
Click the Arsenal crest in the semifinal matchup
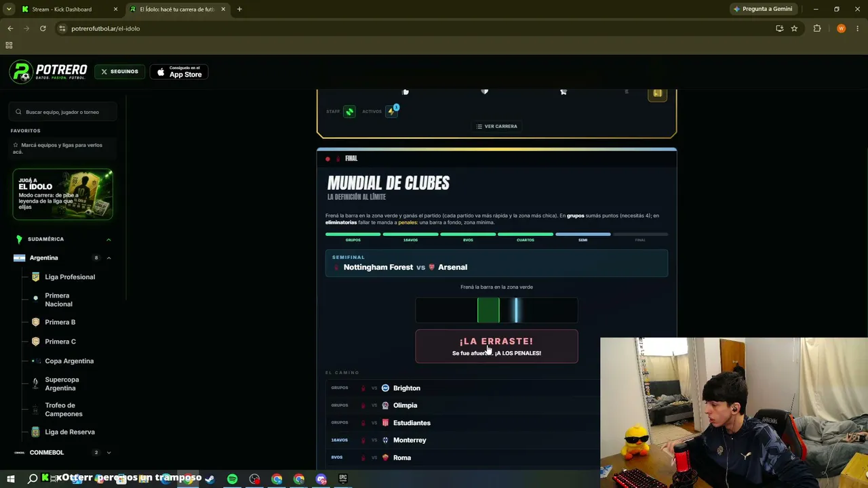(x=432, y=267)
